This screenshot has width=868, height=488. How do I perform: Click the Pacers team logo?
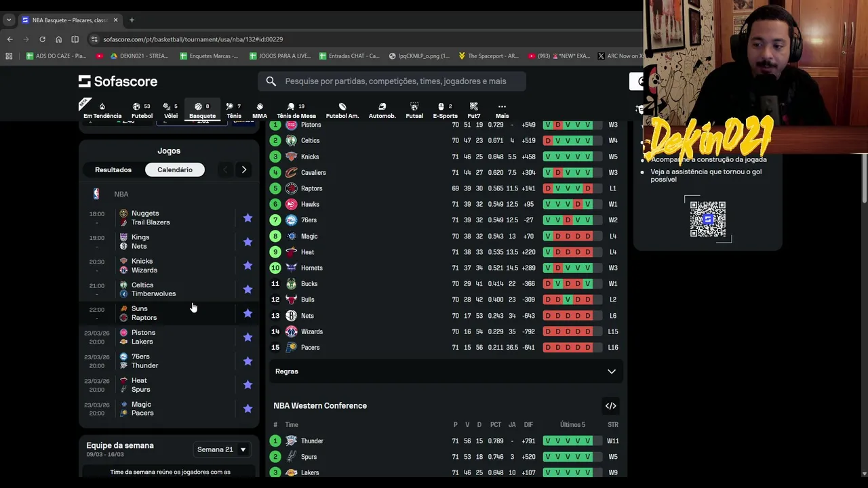tap(291, 347)
